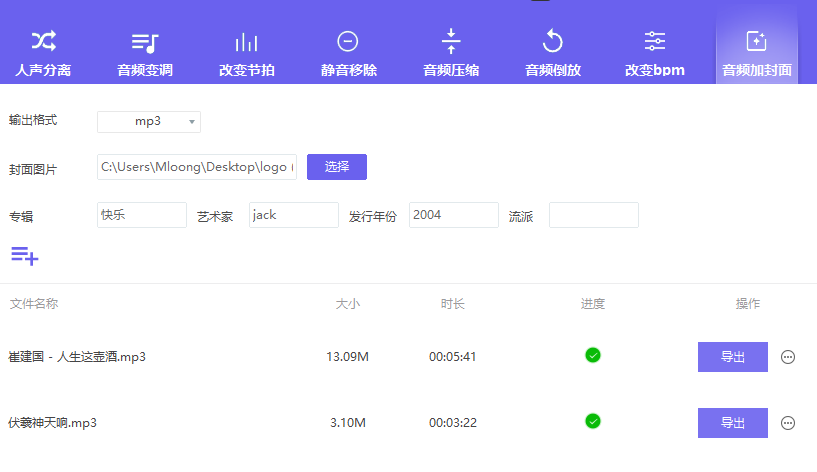This screenshot has width=817, height=472.
Task: Open the 改变bpm tool
Action: 654,53
